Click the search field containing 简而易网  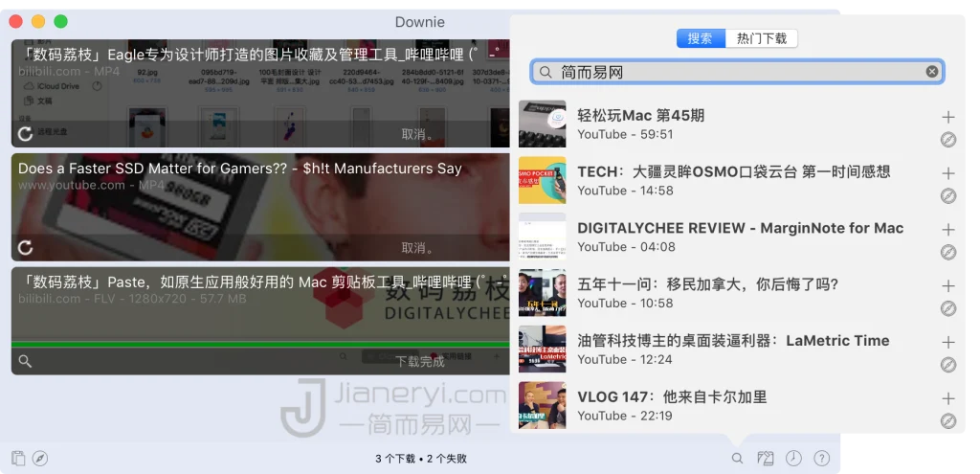click(738, 72)
